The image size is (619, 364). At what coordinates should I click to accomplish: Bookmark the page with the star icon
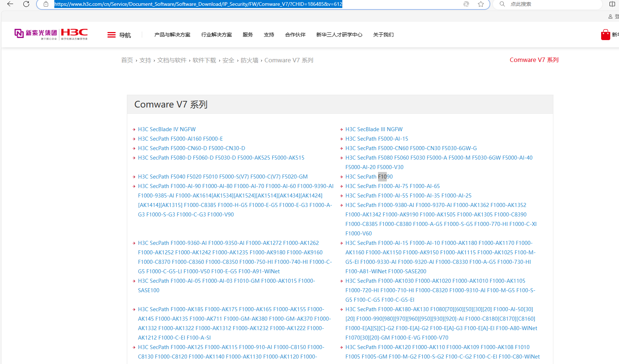481,4
